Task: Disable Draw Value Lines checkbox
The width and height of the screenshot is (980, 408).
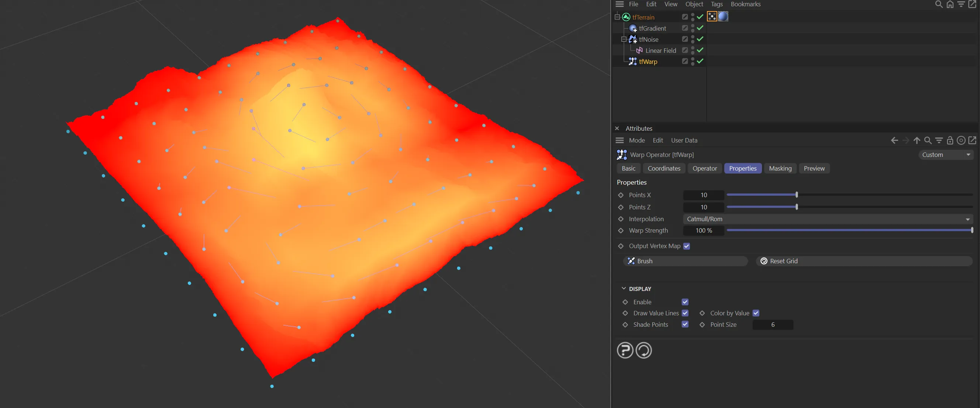Action: click(x=685, y=313)
